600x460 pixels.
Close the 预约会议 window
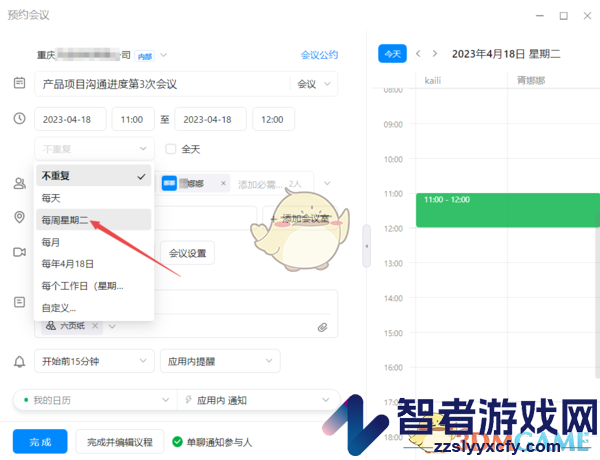pyautogui.click(x=587, y=16)
